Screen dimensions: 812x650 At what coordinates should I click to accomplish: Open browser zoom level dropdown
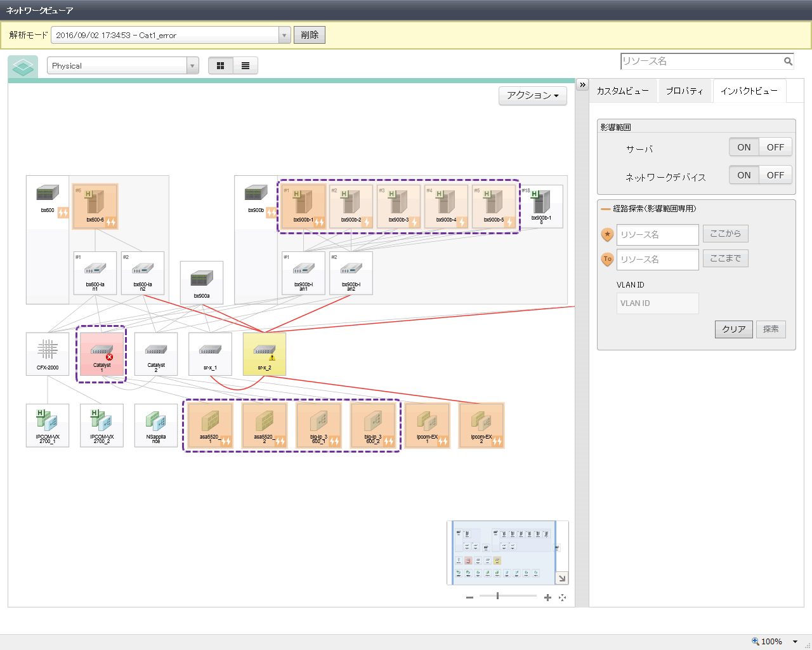tap(795, 642)
